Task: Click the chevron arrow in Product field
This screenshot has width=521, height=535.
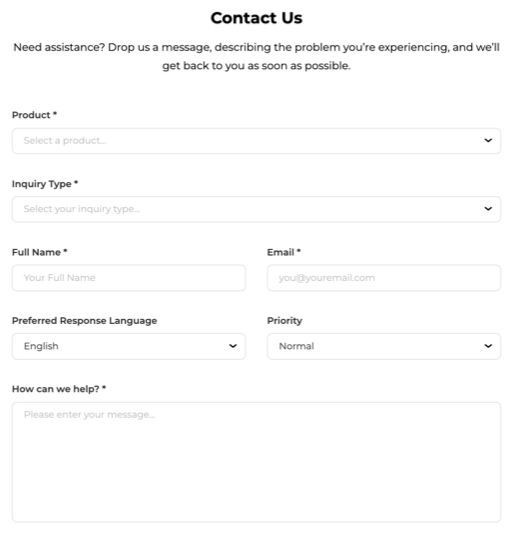Action: [488, 141]
